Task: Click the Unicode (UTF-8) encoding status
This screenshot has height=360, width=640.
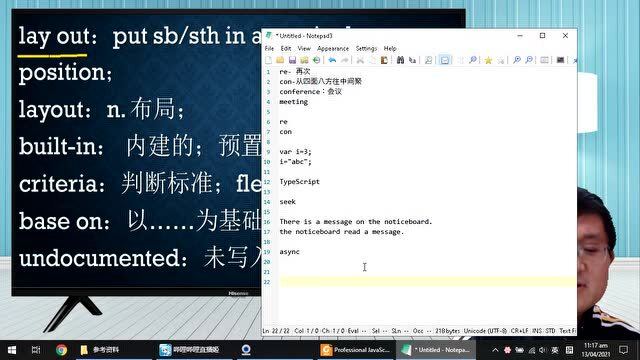Action: (485, 331)
